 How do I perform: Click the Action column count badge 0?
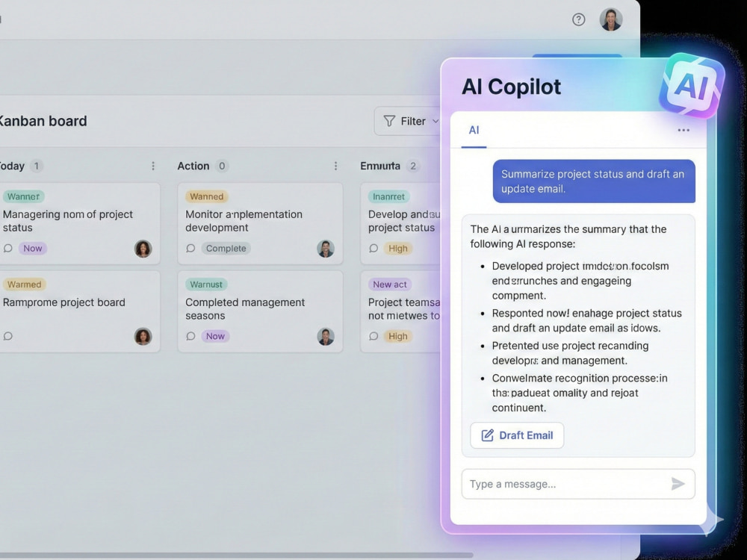pos(222,166)
